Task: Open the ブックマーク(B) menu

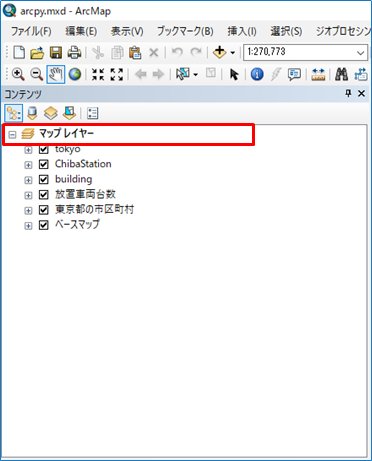Action: click(185, 31)
